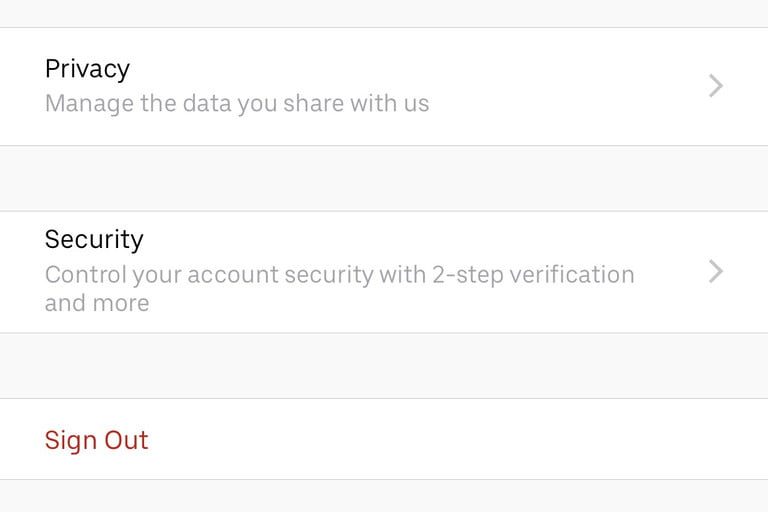Tap the Security list row
Viewport: 768px width, 512px height.
click(384, 271)
